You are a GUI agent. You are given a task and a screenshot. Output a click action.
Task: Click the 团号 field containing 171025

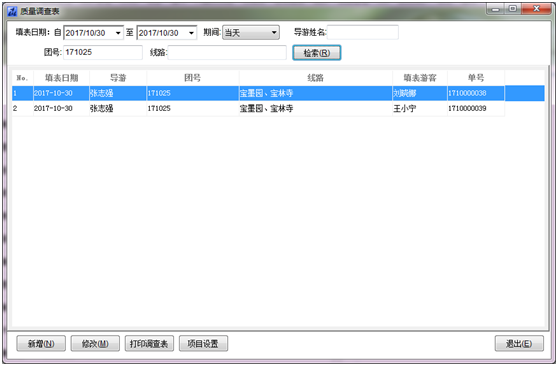(x=103, y=52)
